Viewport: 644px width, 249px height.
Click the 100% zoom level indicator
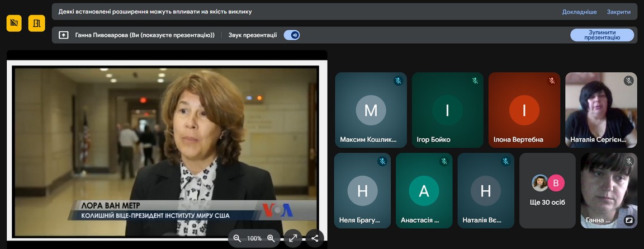click(254, 238)
